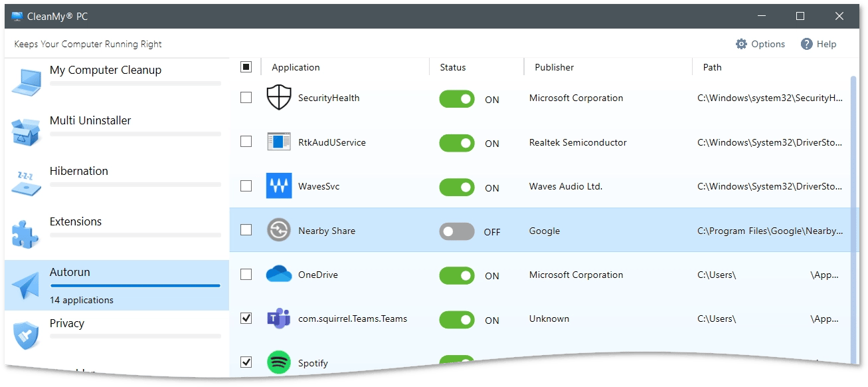868x387 pixels.
Task: Click the Autorun blue progress bar
Action: [135, 286]
